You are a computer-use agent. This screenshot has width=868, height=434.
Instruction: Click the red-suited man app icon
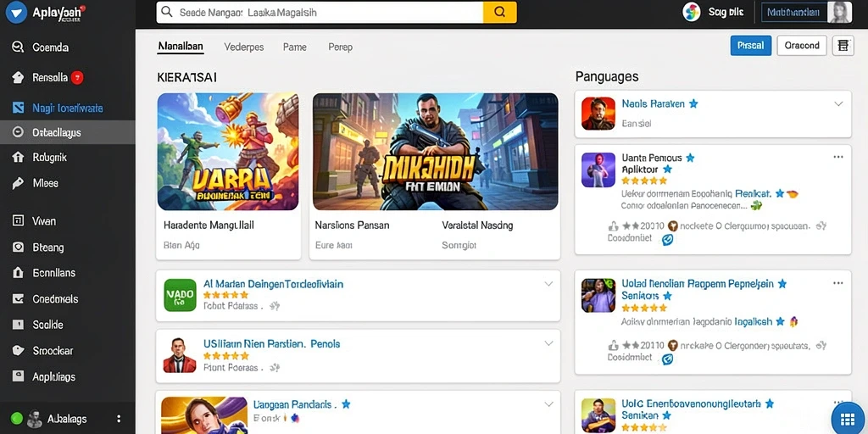pos(180,355)
